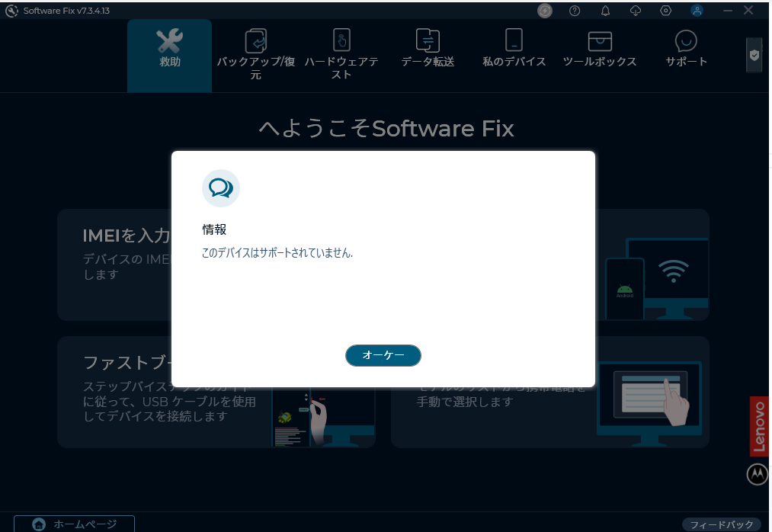
Task: Open notifications bell icon
Action: (x=605, y=11)
